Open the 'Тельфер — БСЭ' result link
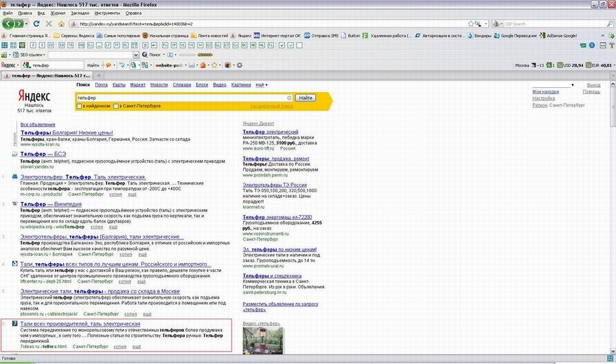 43,154
